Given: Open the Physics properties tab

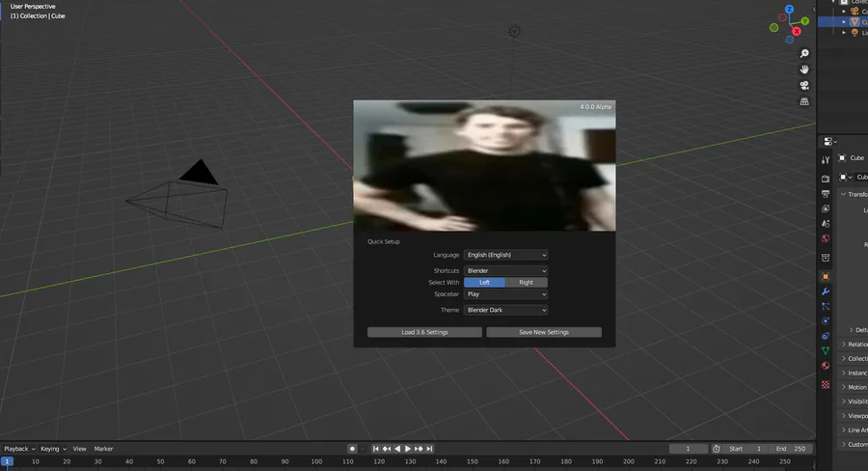Looking at the screenshot, I should click(826, 320).
